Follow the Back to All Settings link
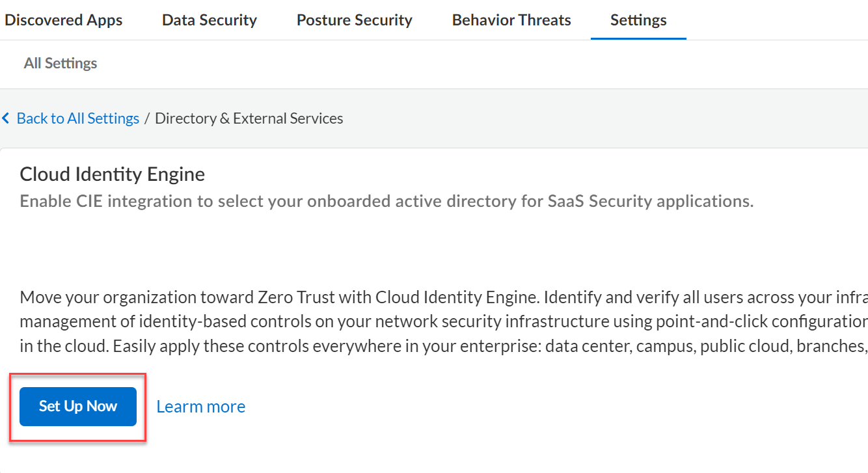The height and width of the screenshot is (473, 868). pos(77,118)
